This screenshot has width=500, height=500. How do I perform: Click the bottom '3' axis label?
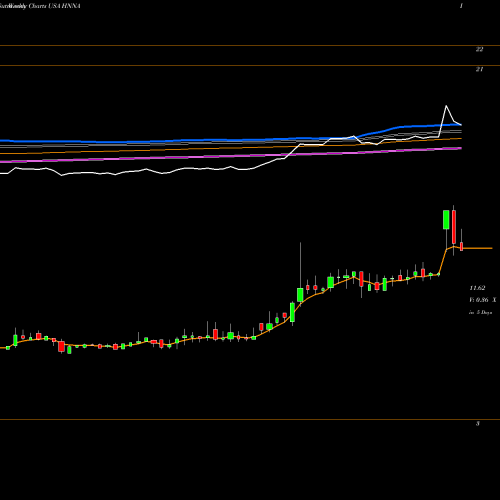point(478,424)
